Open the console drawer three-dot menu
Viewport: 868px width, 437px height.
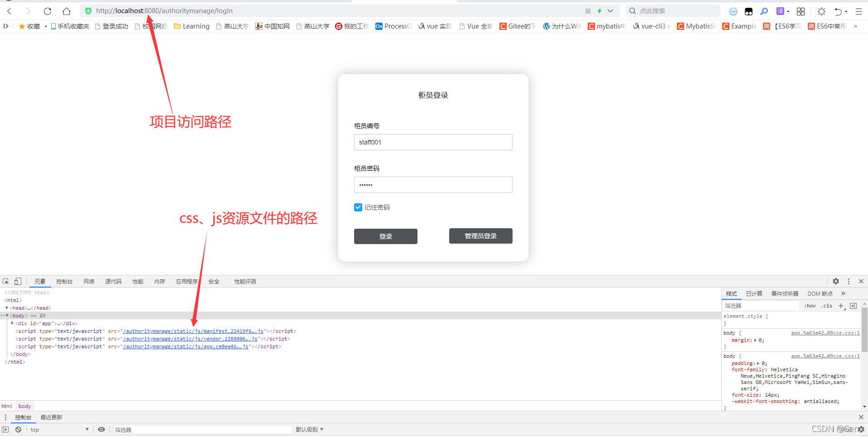tap(6, 418)
